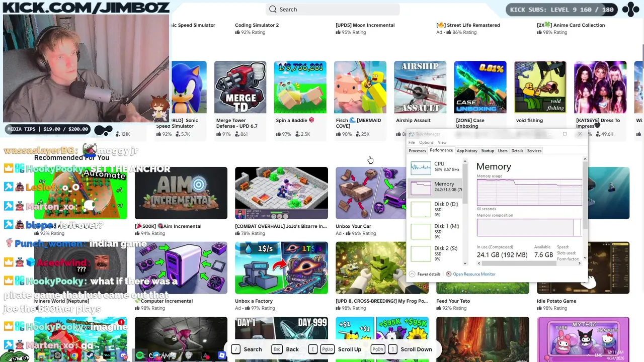Screen dimensions: 644x362
Task: Click the Memory composition bar
Action: (529, 227)
